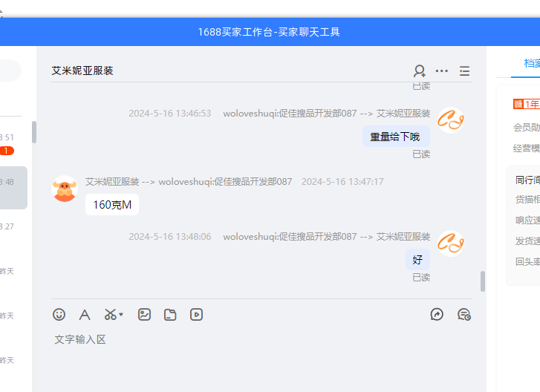Open the chat history icon

click(x=464, y=314)
